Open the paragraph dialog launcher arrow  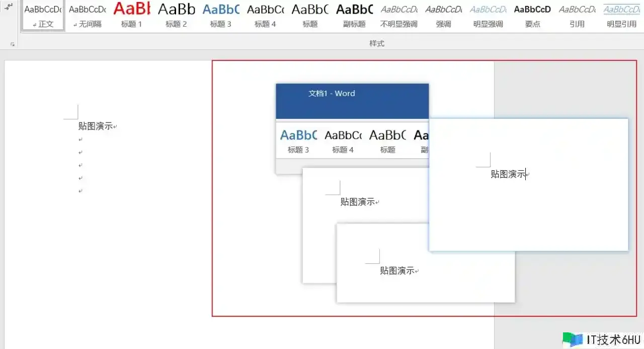12,44
